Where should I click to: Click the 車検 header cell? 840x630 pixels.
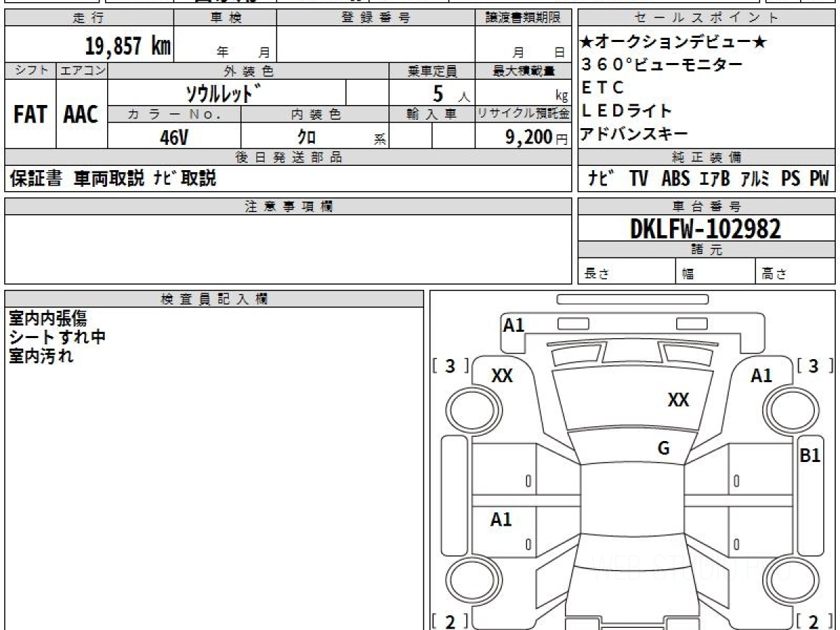(225, 18)
